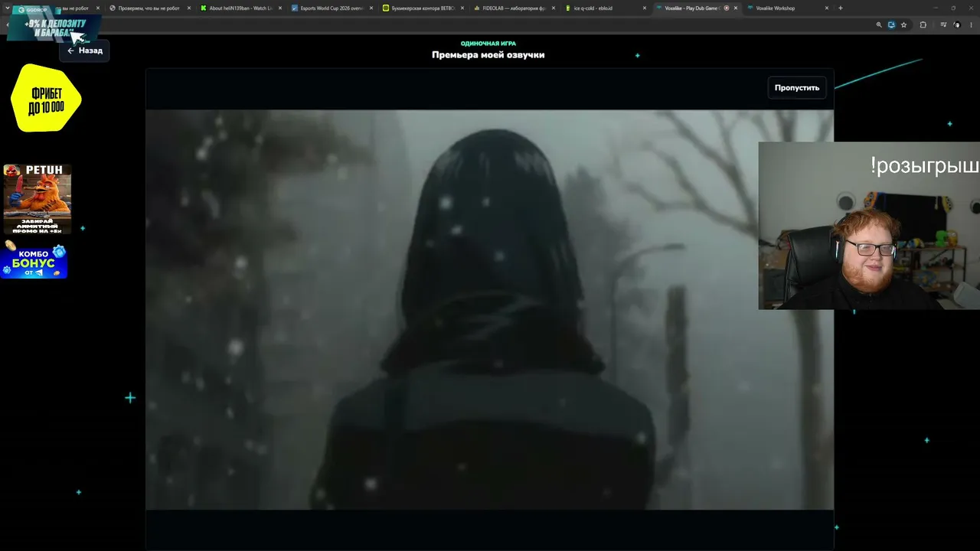980x551 pixels.
Task: Open the Комбо Бонус blue banner
Action: pyautogui.click(x=34, y=260)
